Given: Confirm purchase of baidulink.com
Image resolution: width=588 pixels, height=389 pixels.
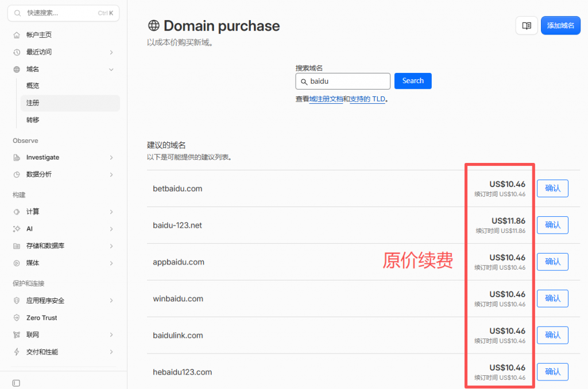Looking at the screenshot, I should 552,335.
